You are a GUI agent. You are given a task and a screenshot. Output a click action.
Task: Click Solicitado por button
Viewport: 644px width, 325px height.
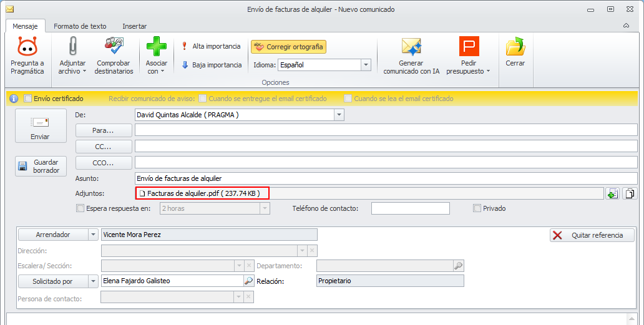tap(53, 281)
